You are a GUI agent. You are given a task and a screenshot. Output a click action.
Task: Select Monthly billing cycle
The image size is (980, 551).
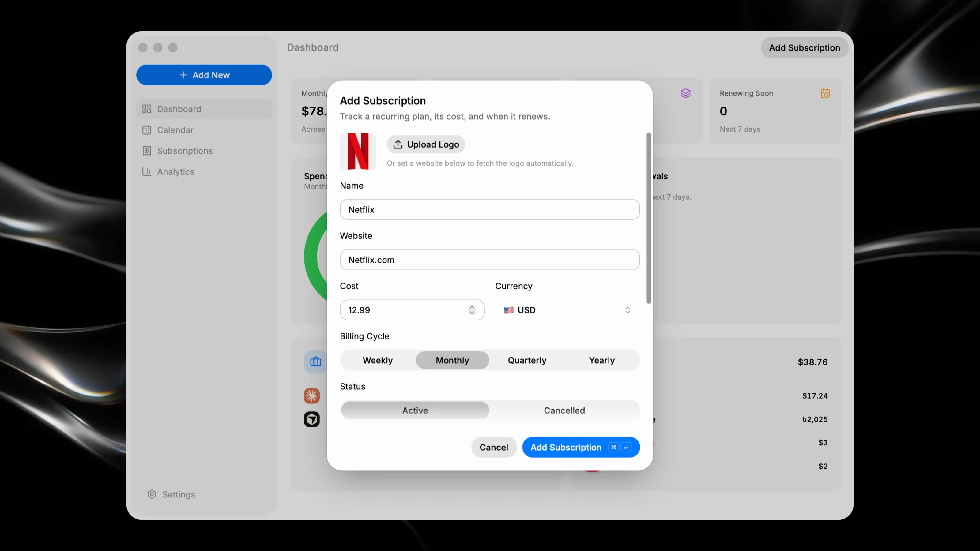pos(452,360)
